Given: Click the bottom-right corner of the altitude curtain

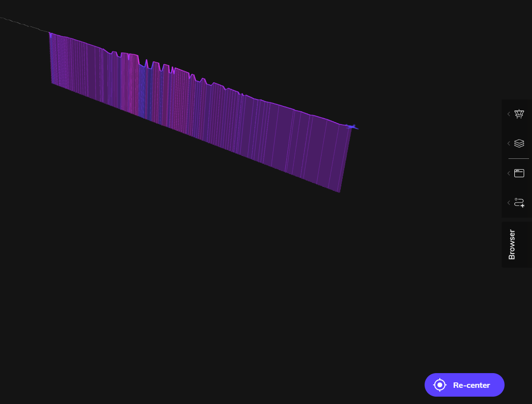Looking at the screenshot, I should point(339,191).
